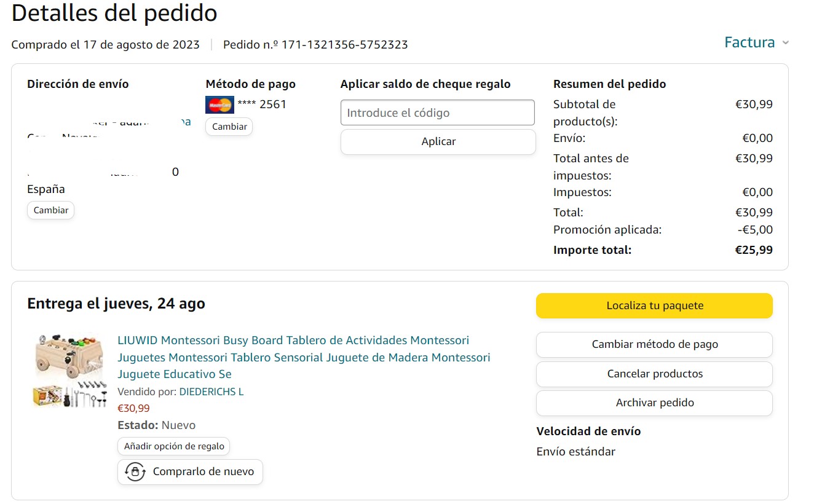Viewport: 822px width, 504px height.
Task: Click the Importe total amount €25,99
Action: [754, 250]
